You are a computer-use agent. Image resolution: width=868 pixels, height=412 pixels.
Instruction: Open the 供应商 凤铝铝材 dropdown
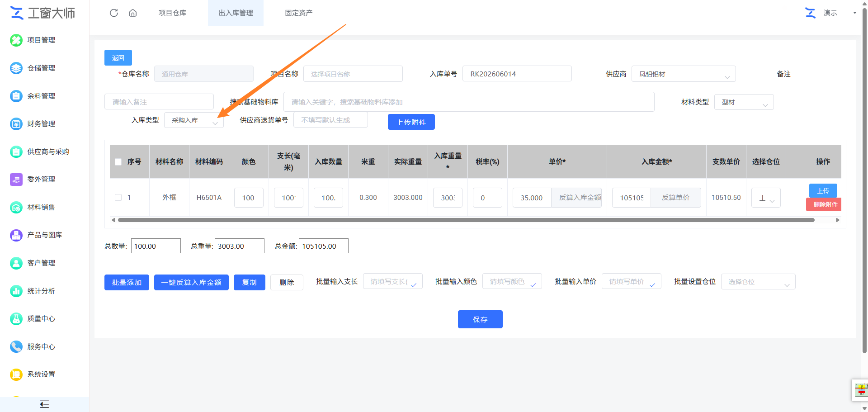(x=684, y=74)
